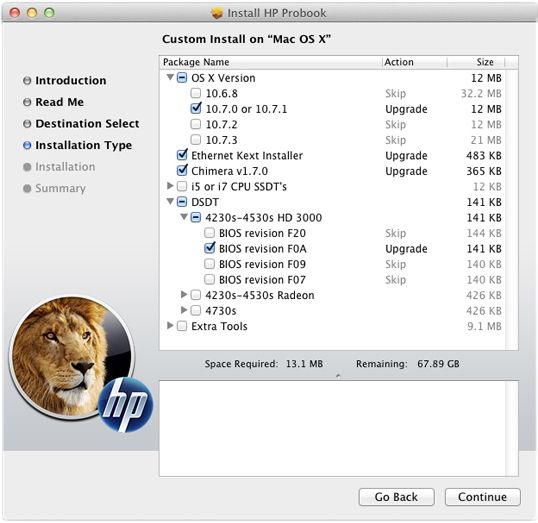Expand the Extra Tools group
The width and height of the screenshot is (538, 523).
point(170,325)
